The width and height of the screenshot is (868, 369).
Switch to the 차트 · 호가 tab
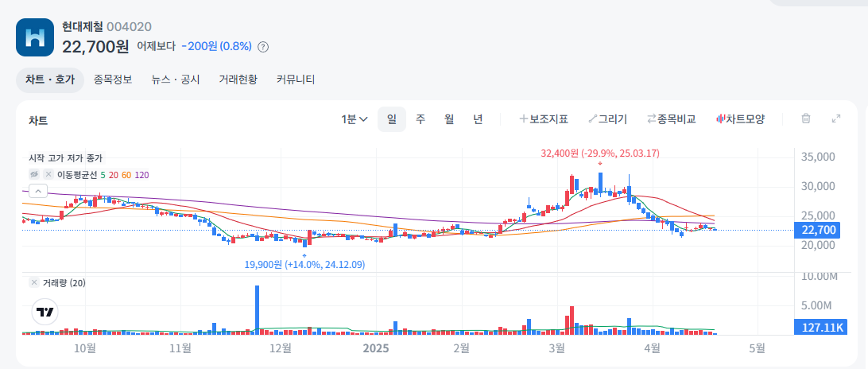click(50, 80)
